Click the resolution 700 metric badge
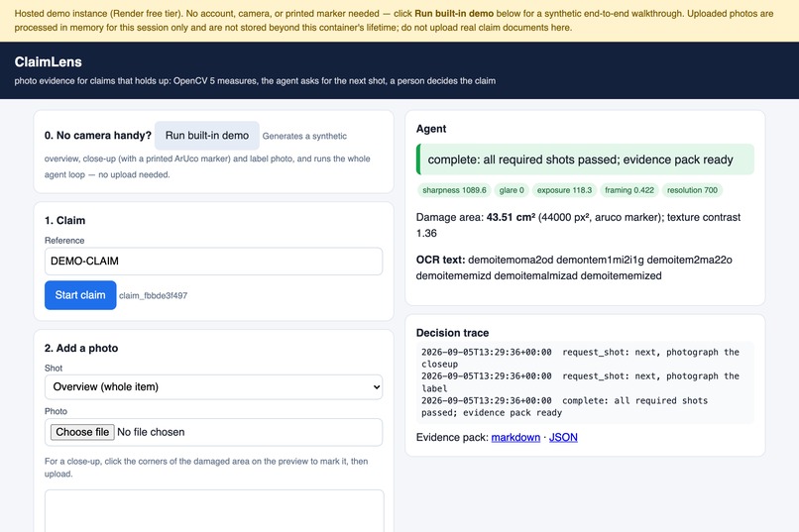The image size is (799, 532). (x=692, y=190)
